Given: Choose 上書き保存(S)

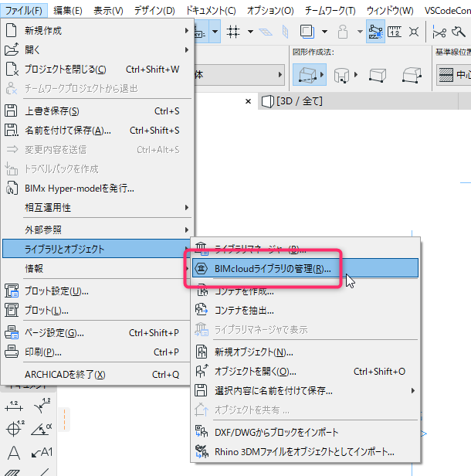Looking at the screenshot, I should pyautogui.click(x=97, y=111).
